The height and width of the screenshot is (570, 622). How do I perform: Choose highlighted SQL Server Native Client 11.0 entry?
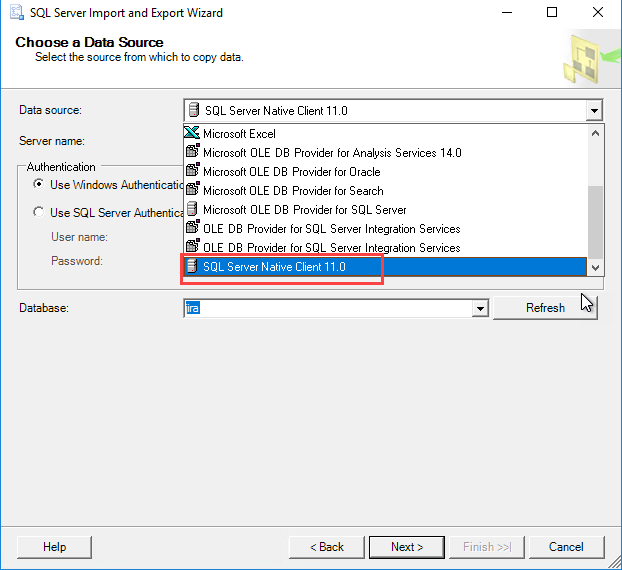tap(385, 267)
